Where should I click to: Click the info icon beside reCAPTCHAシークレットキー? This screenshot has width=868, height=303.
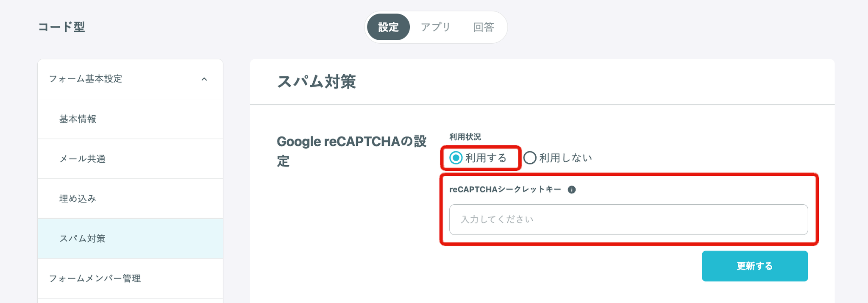tap(572, 190)
